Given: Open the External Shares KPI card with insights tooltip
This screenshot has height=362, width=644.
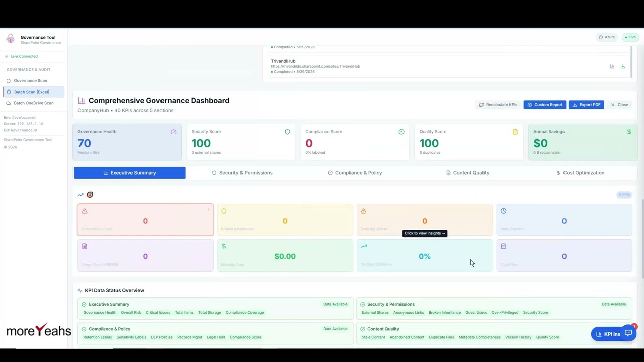Looking at the screenshot, I should coord(425,220).
